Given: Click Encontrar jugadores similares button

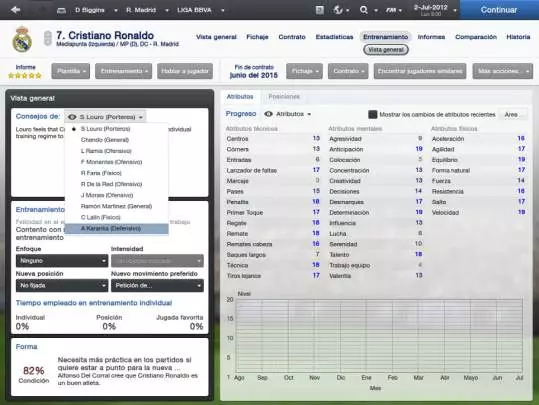Looking at the screenshot, I should (420, 71).
